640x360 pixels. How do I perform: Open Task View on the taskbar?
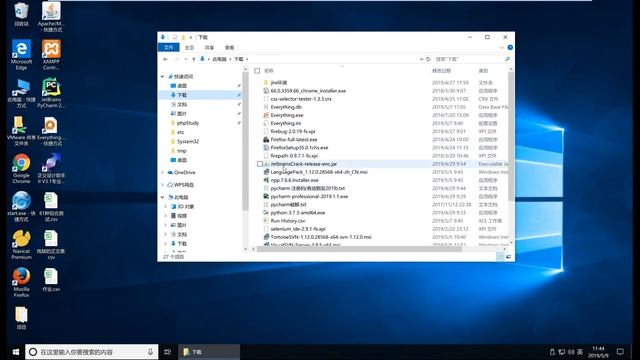167,352
